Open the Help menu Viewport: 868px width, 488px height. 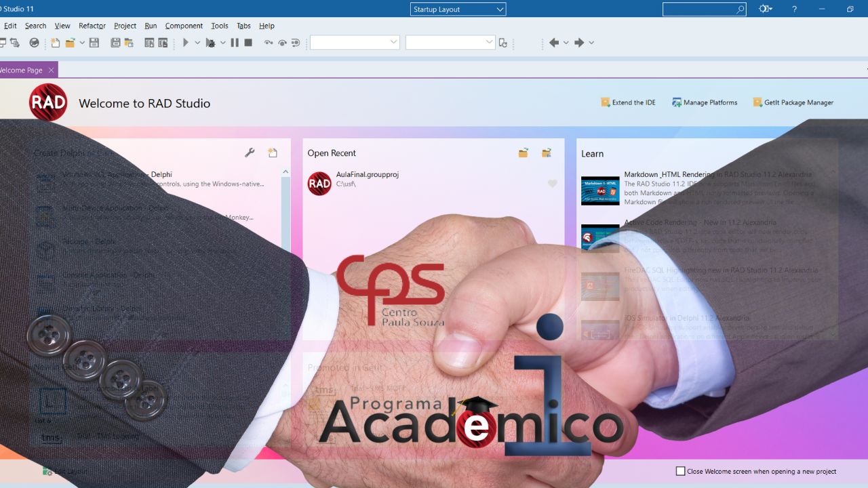click(267, 26)
